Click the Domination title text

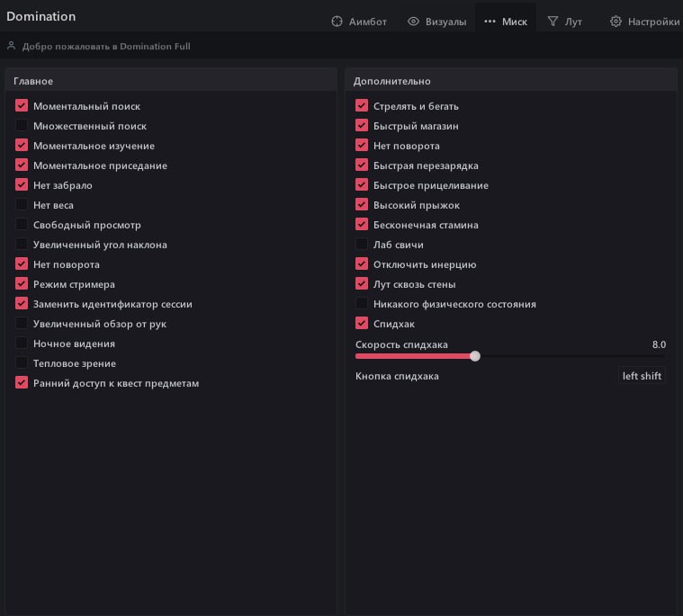[x=41, y=17]
